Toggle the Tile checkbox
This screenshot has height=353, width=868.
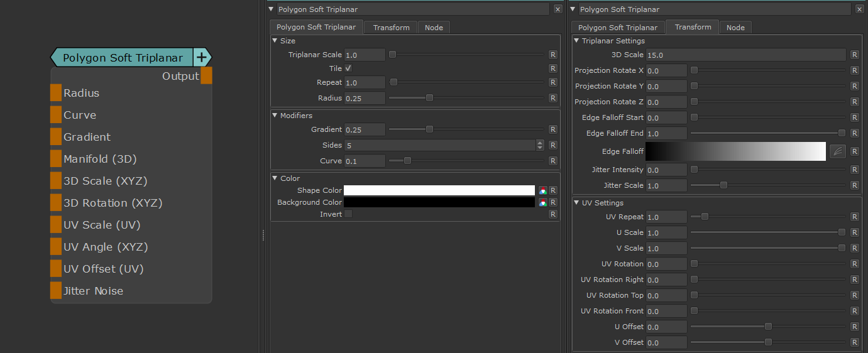(348, 68)
